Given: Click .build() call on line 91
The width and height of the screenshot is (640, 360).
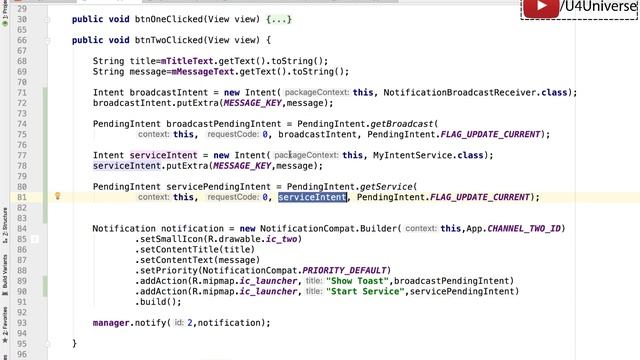Looking at the screenshot, I should pyautogui.click(x=158, y=302).
